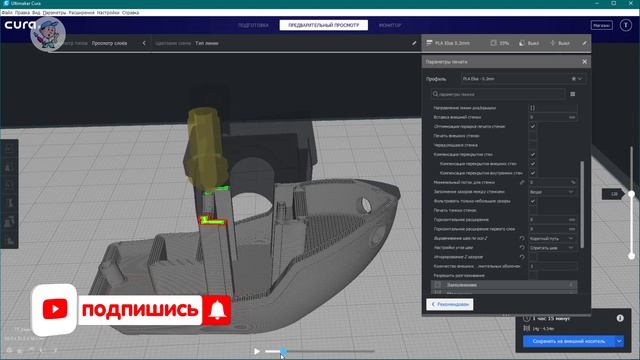Viewport: 640px width, 360px height.
Task: Open fill gaps between walls dropdown
Action: point(553,192)
